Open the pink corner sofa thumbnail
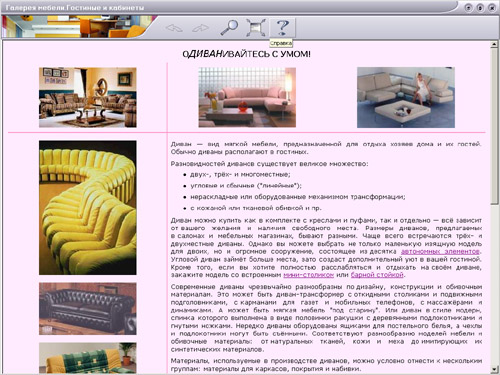 tap(247, 97)
